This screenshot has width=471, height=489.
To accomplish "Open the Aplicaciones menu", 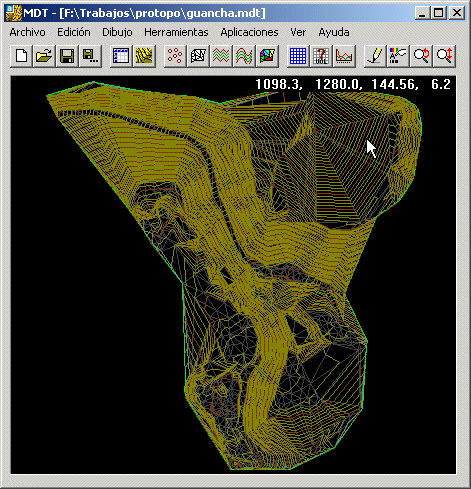I will point(249,32).
